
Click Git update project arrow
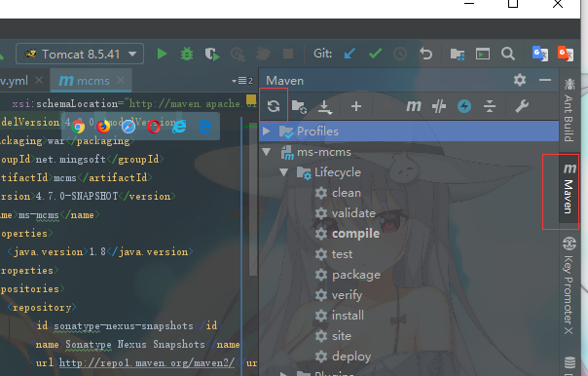349,54
